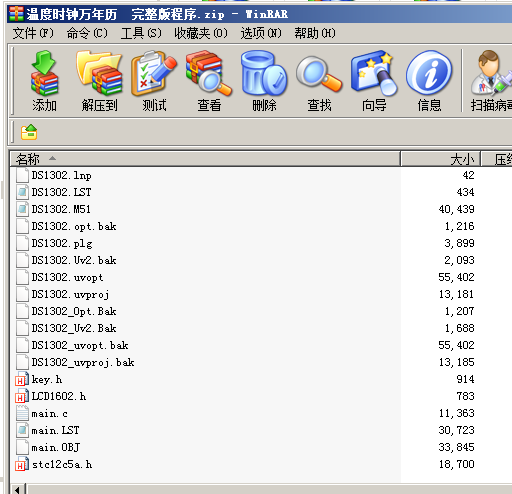Open the 查找 (Find) magnifier tool
The height and width of the screenshot is (494, 512).
pyautogui.click(x=319, y=74)
